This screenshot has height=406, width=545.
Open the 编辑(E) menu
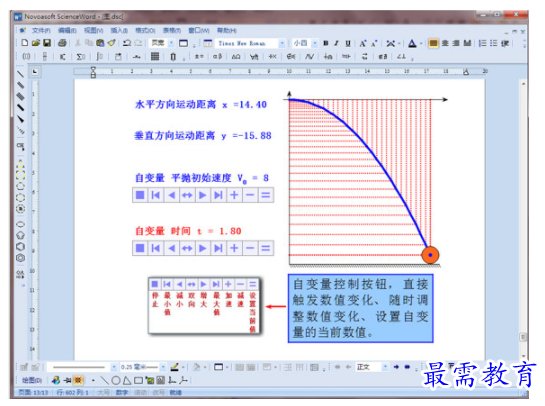pos(67,31)
